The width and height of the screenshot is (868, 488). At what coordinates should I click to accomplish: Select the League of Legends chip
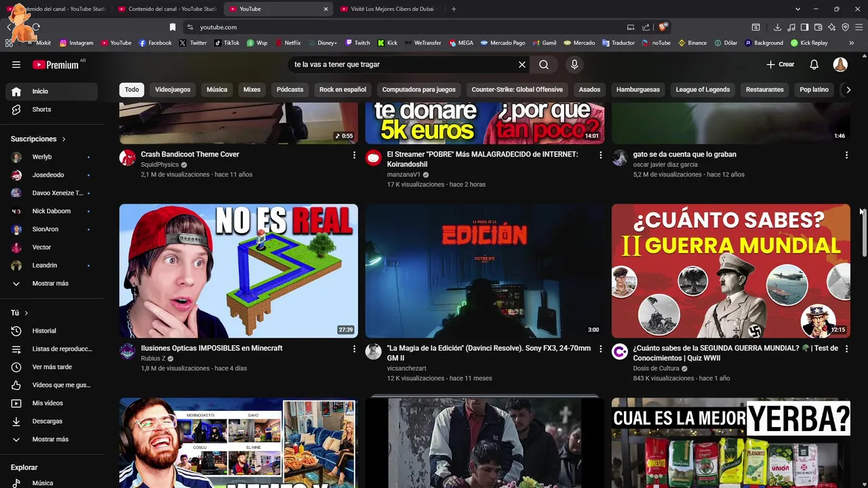point(703,89)
